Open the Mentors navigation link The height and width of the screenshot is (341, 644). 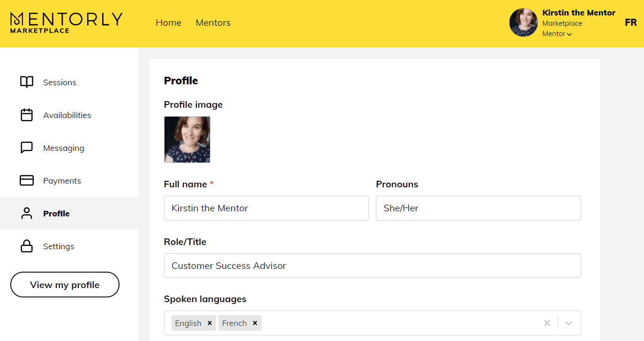pyautogui.click(x=213, y=22)
